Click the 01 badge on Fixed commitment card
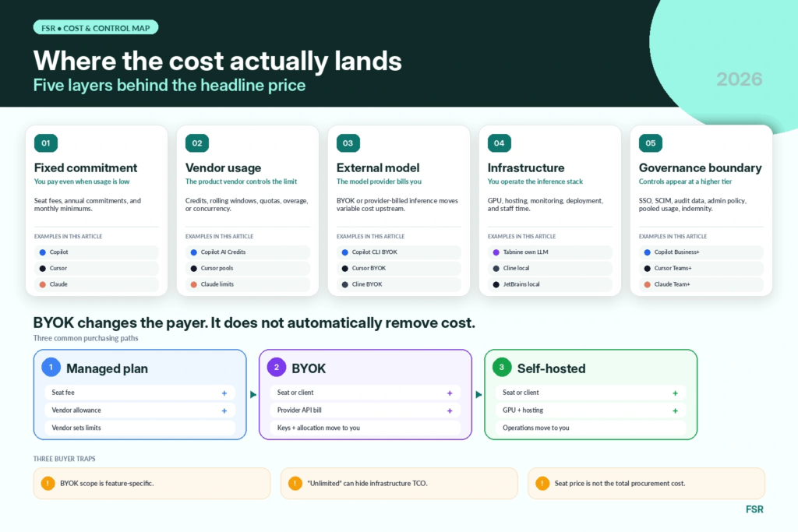The width and height of the screenshot is (798, 532). [46, 143]
